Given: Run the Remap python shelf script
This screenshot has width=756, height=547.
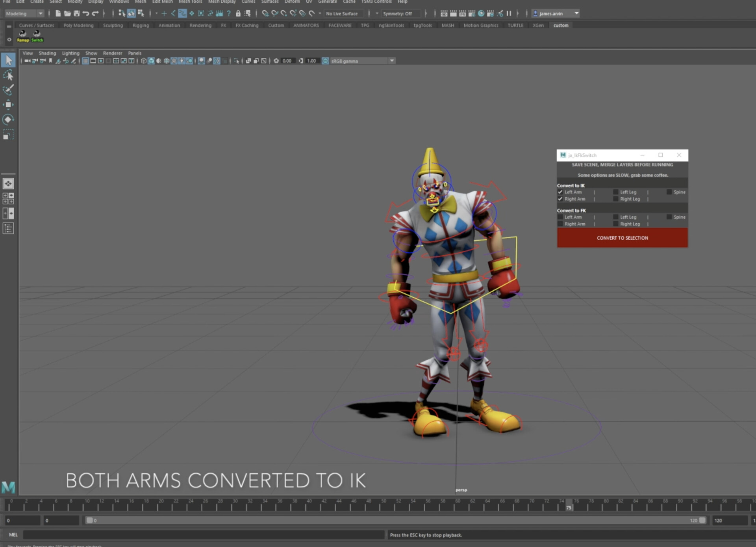Looking at the screenshot, I should [x=23, y=36].
